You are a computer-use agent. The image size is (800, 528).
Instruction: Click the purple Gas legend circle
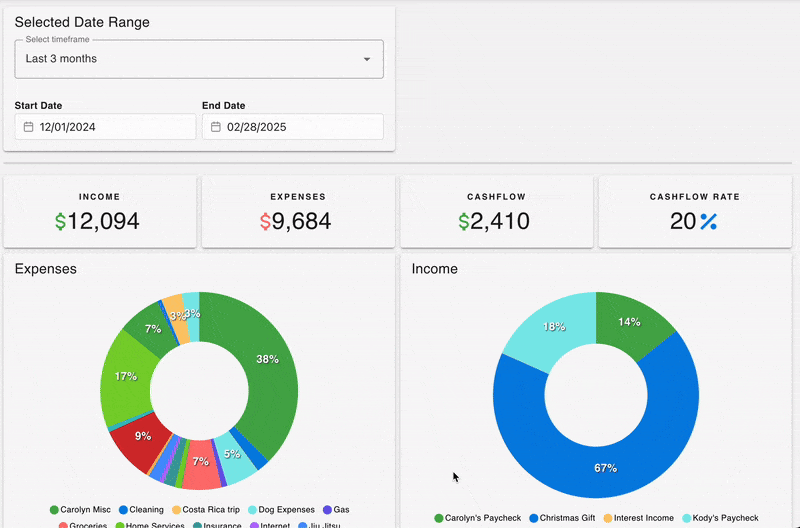(x=326, y=510)
